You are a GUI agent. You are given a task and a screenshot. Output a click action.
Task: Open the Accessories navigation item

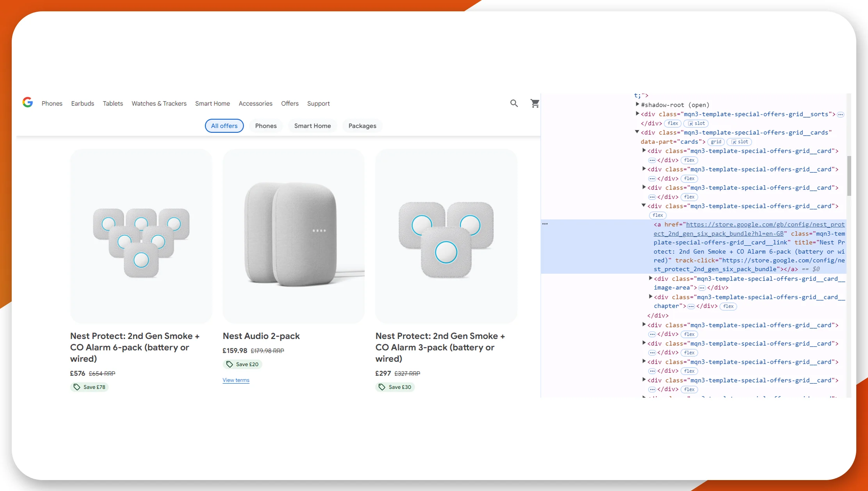click(x=255, y=104)
